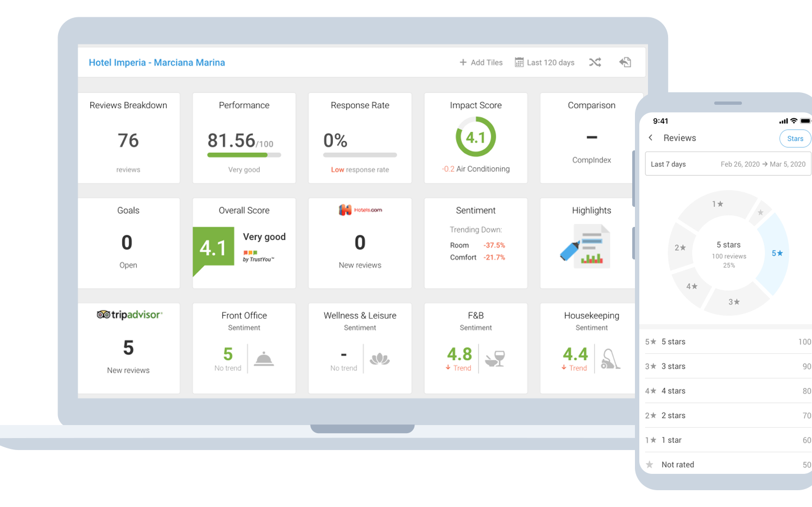Click the Front Office bell icon
The width and height of the screenshot is (812, 507).
(x=264, y=359)
